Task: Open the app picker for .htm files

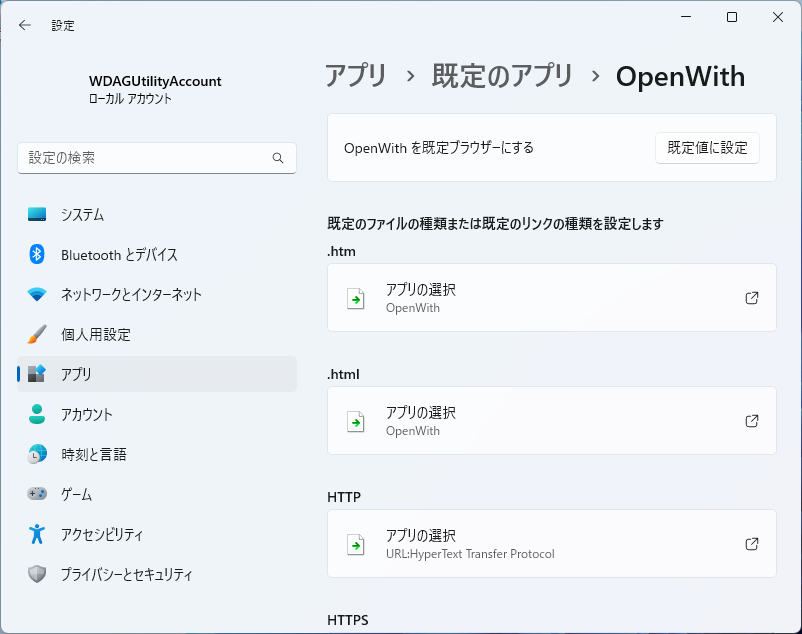Action: click(x=550, y=297)
